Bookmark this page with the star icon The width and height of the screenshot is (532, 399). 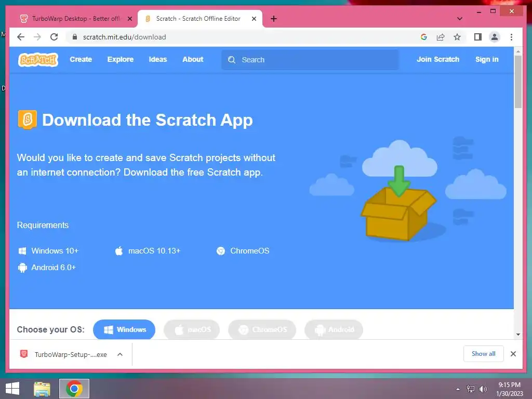[457, 37]
